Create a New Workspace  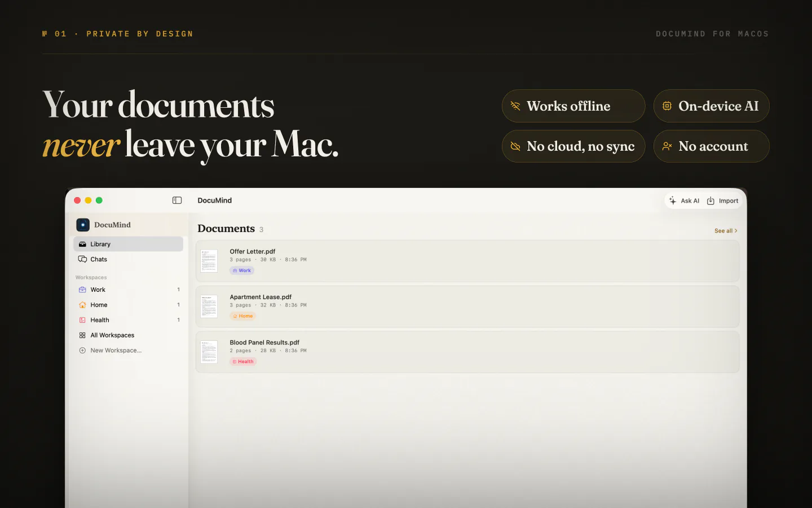point(129,351)
